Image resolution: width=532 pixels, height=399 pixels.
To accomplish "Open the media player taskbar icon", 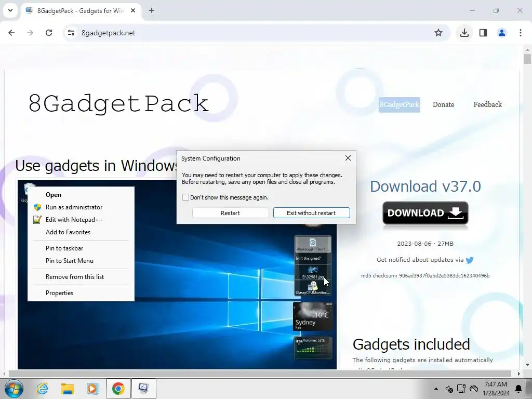I will (92, 389).
